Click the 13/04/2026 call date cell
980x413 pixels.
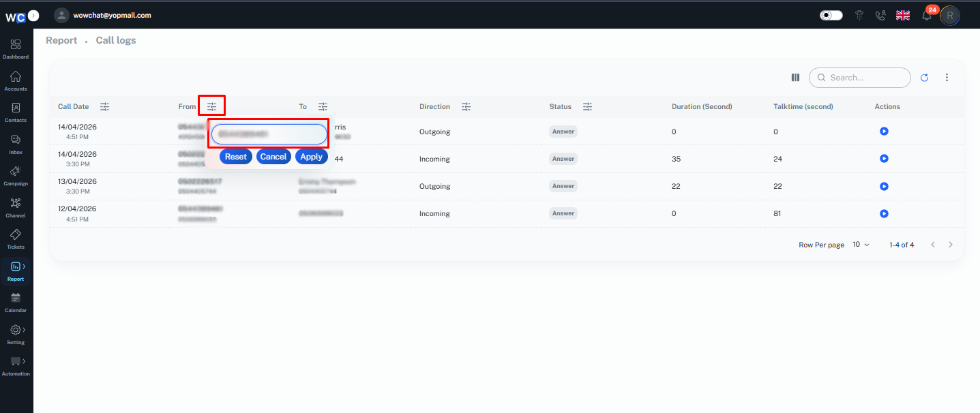click(77, 186)
